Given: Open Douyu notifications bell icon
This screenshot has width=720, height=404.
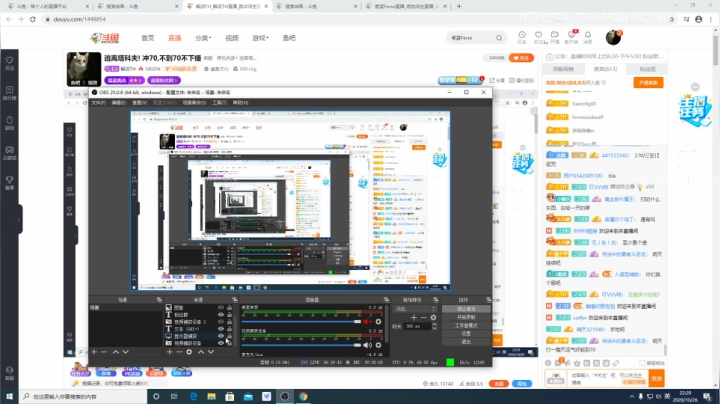Looking at the screenshot, I should [x=588, y=35].
